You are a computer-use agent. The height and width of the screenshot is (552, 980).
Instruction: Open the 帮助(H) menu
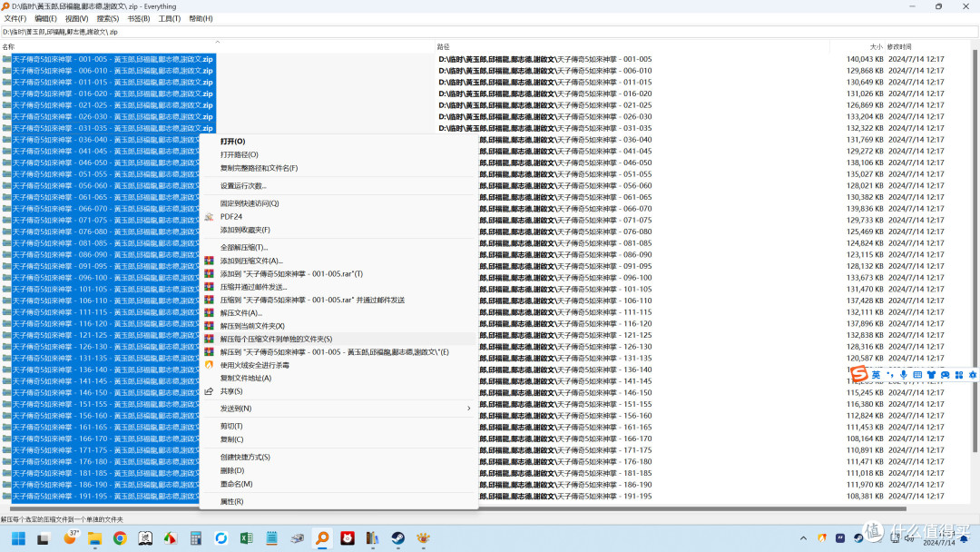click(x=201, y=19)
